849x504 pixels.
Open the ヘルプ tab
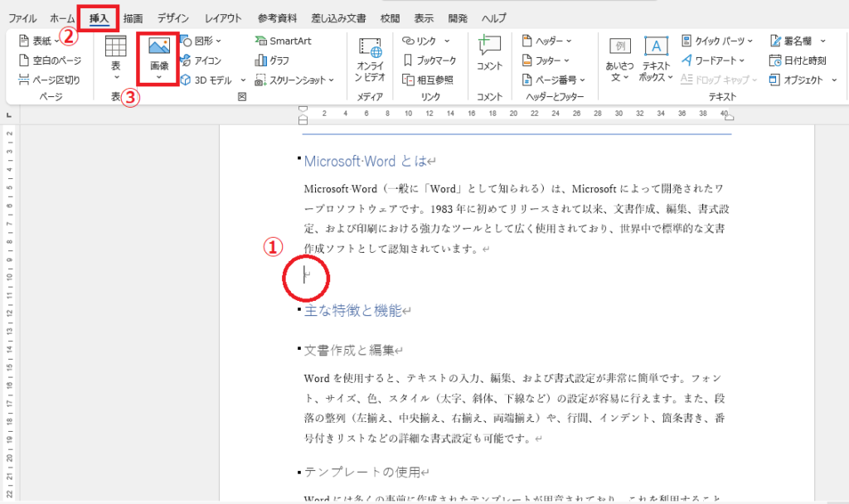494,18
